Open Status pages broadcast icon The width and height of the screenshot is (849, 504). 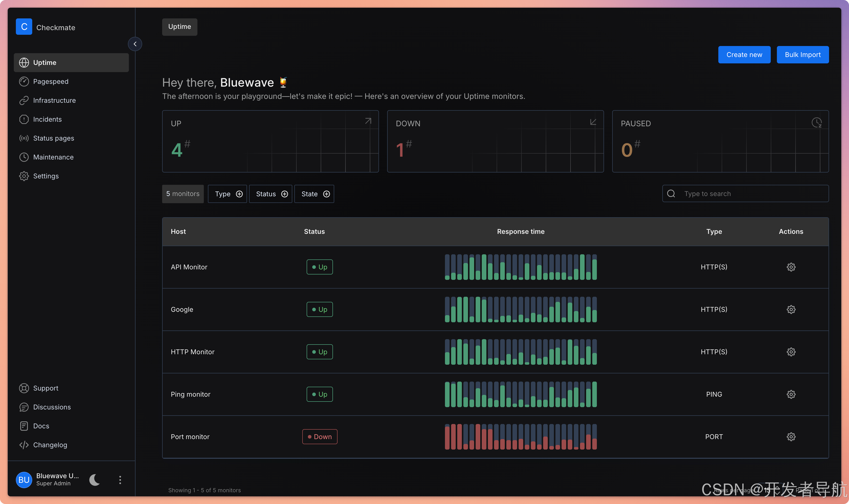point(24,138)
